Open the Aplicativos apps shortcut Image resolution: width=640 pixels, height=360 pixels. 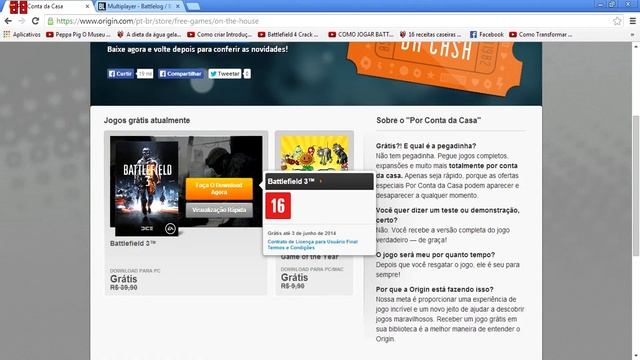22,35
